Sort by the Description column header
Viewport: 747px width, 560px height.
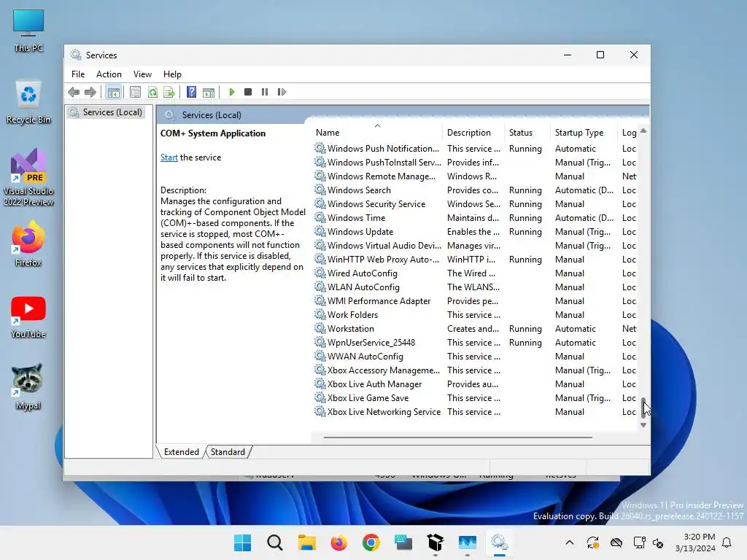click(473, 133)
